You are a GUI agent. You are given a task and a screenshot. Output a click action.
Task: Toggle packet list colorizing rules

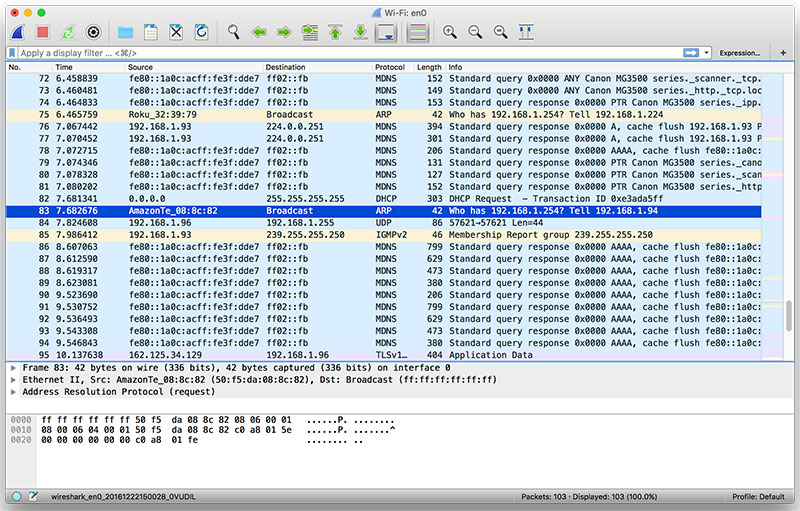pos(418,33)
